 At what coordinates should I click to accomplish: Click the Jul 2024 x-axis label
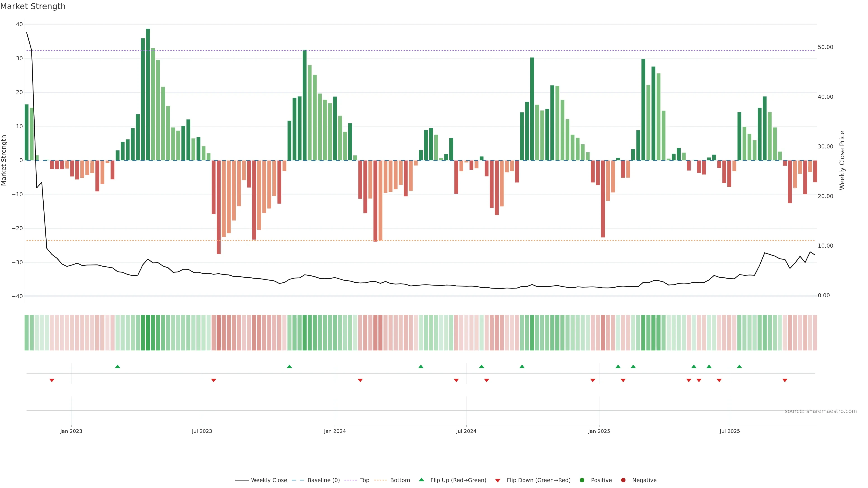[466, 431]
